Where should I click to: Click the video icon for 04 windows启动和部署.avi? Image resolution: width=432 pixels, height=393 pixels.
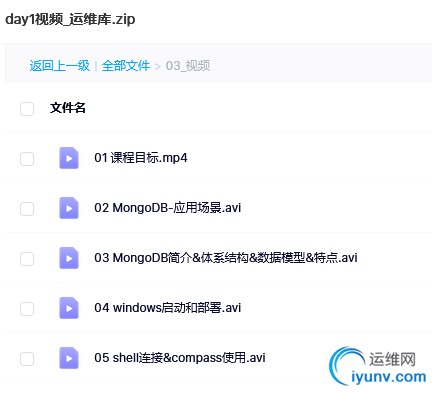pos(69,308)
